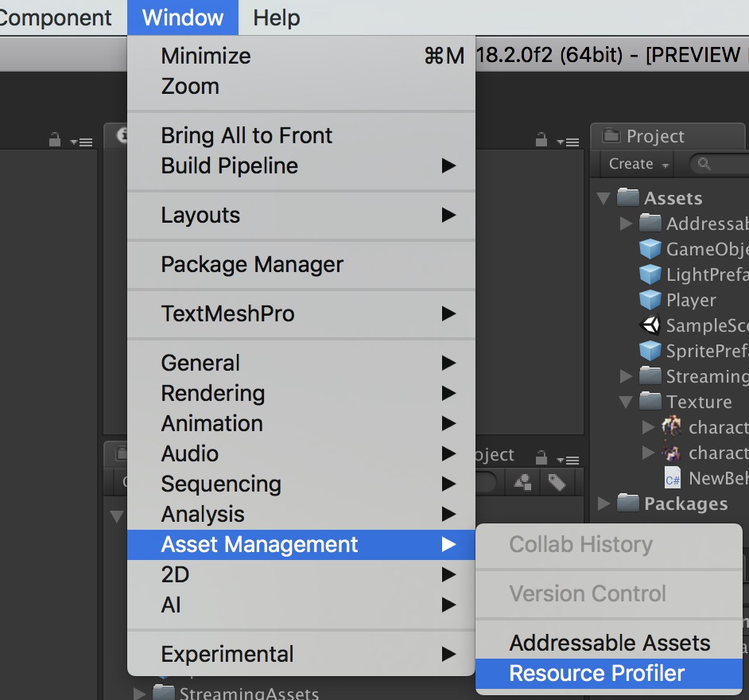Toggle lock on lower Project panel
749x700 pixels.
point(541,457)
